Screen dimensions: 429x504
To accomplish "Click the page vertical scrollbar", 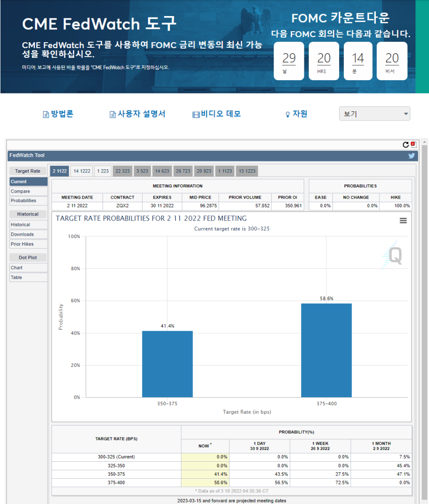I will click(x=425, y=321).
